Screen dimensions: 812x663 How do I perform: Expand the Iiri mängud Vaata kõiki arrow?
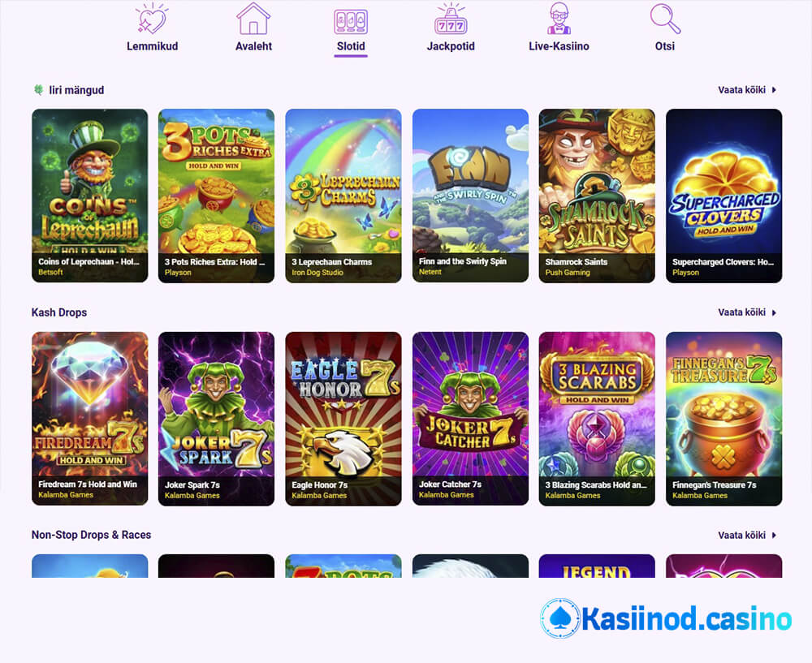[x=774, y=90]
